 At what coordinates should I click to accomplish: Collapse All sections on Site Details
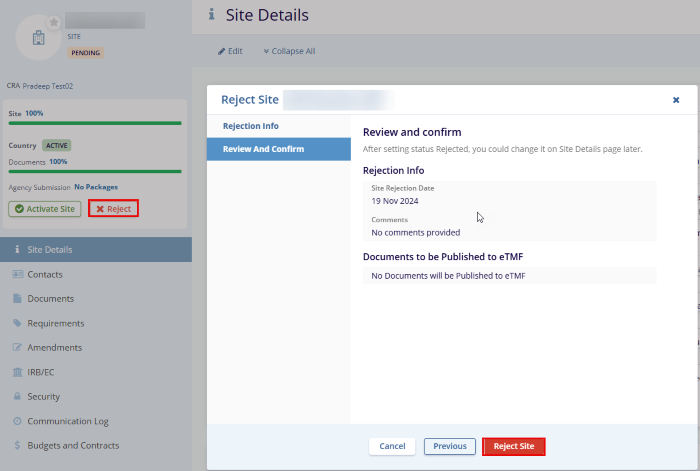tap(289, 51)
